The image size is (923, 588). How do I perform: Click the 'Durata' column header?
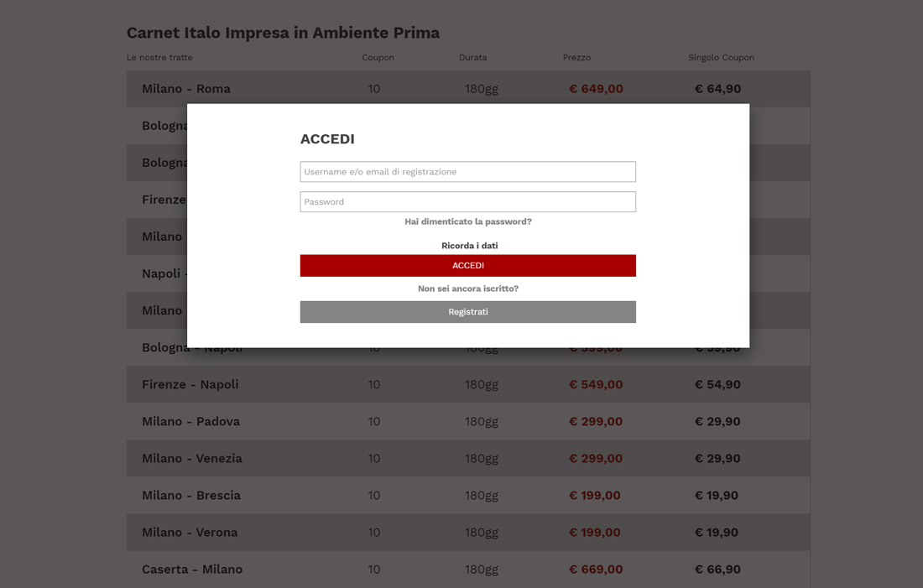(x=472, y=58)
